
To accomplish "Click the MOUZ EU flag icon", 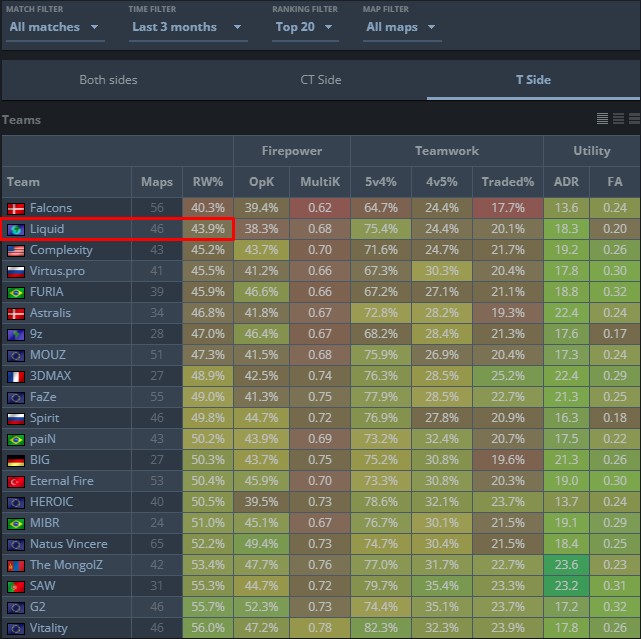I will pos(16,355).
